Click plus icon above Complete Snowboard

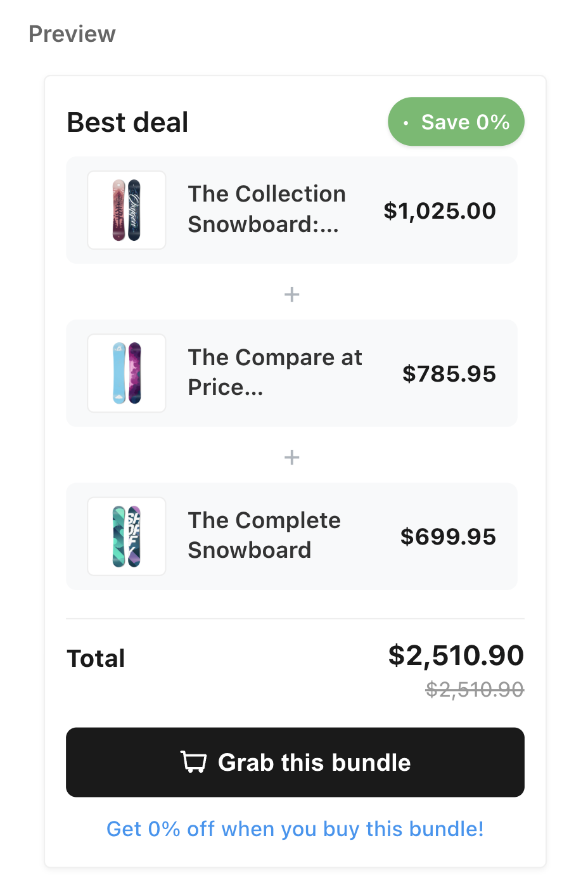click(291, 457)
